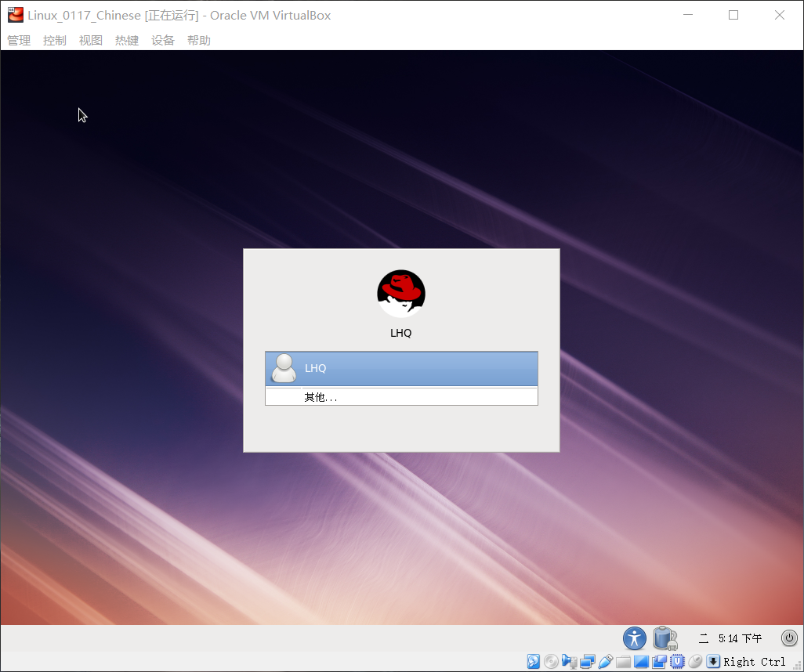Click the 5:14 下午 clock
This screenshot has width=804, height=672.
tap(740, 638)
